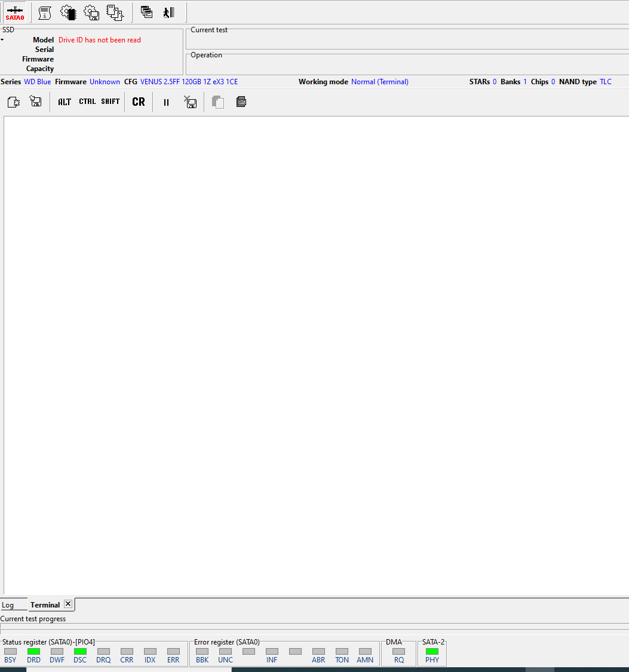629x672 pixels.
Task: Click the green DRD status indicator
Action: (33, 652)
